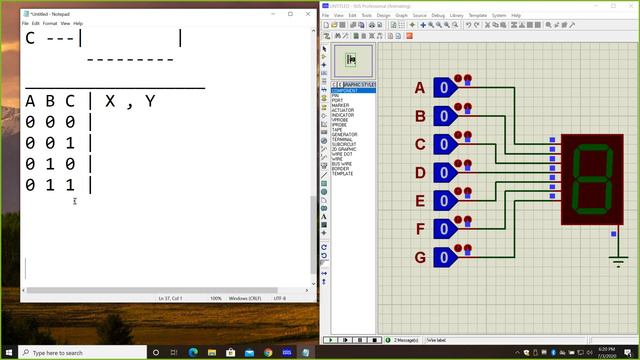Open the Design menu in ISIS
This screenshot has height=360, width=640.
(x=383, y=16)
